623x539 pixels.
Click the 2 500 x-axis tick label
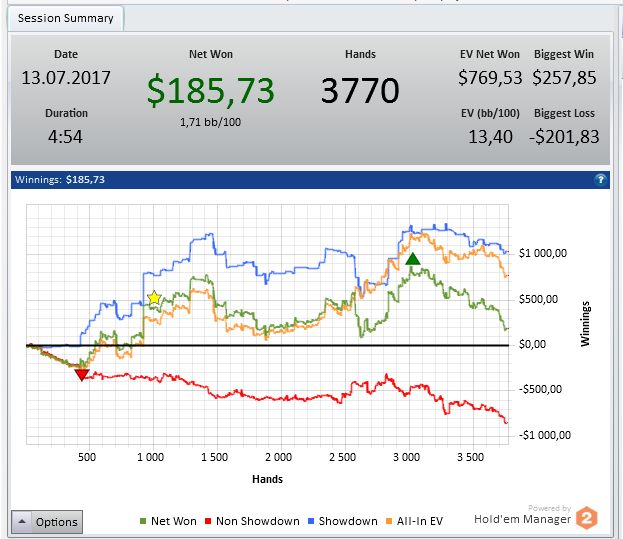point(342,457)
